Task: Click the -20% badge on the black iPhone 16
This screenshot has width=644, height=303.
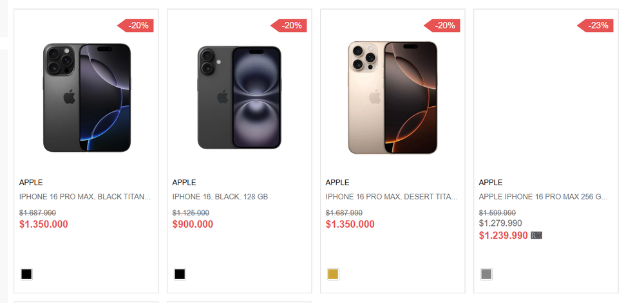Action: (289, 26)
